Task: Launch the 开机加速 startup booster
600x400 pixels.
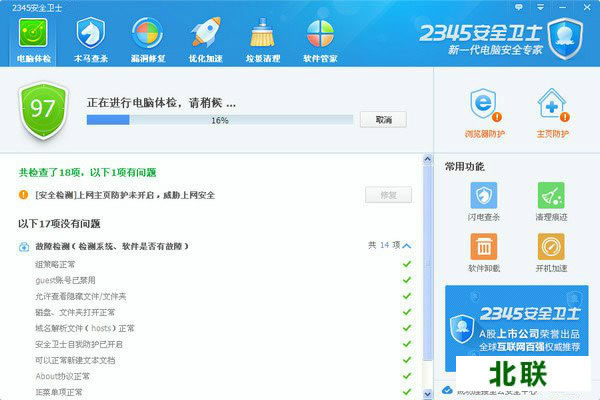Action: tap(551, 251)
